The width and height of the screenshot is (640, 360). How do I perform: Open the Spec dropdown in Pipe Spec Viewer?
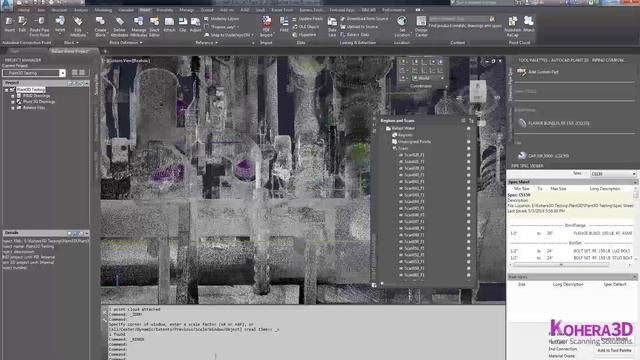click(613, 174)
